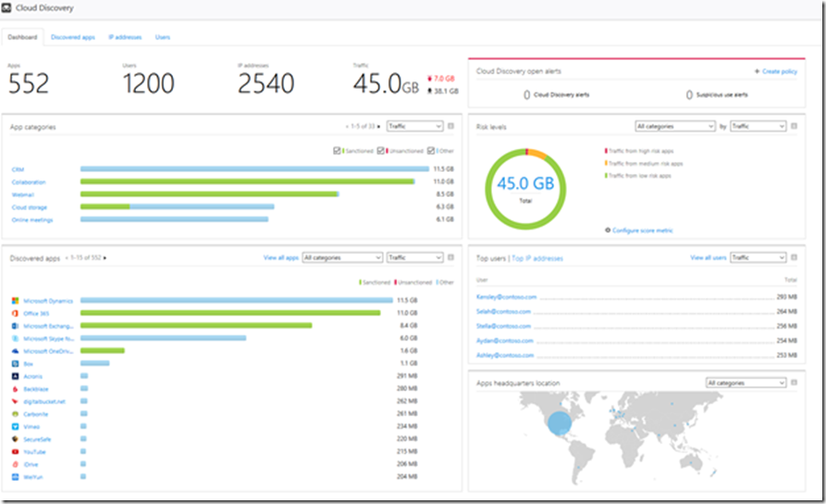The image size is (826, 504).
Task: Open the Traffic dropdown in App categories
Action: pos(415,127)
